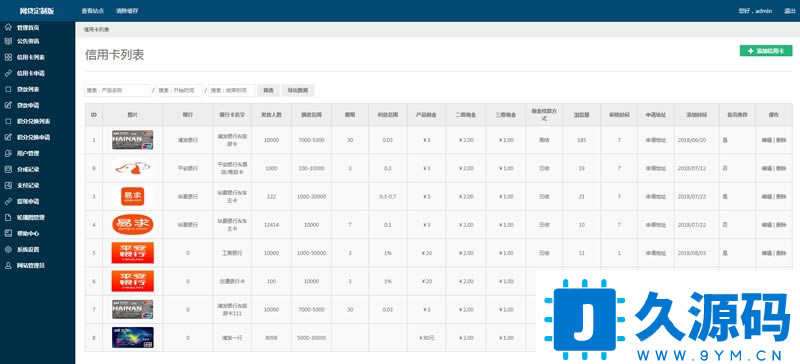The width and height of the screenshot is (800, 364).
Task: Click the gear icon beside 系统设置
Action: [x=8, y=249]
